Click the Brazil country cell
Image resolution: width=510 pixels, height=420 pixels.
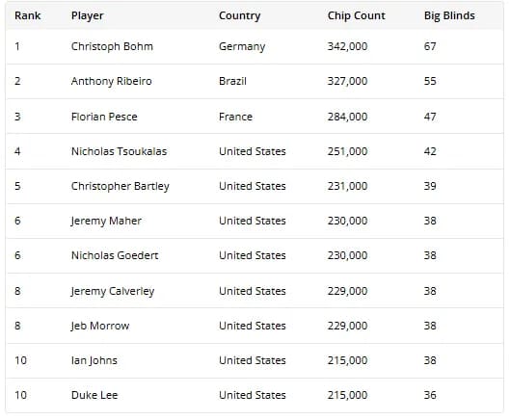click(x=232, y=81)
